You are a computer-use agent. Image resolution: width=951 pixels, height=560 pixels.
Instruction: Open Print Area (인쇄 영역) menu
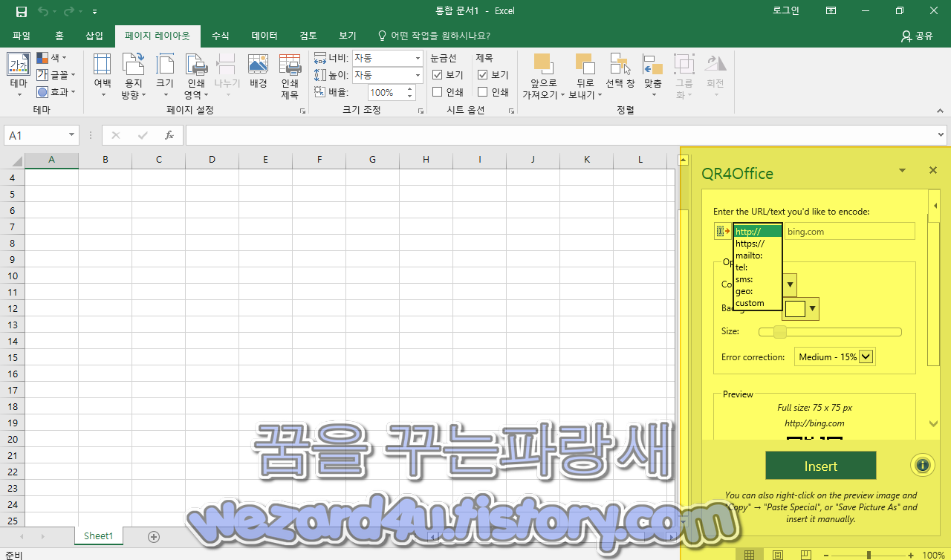(195, 76)
